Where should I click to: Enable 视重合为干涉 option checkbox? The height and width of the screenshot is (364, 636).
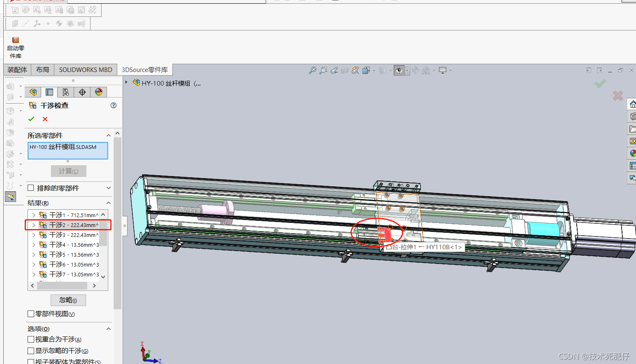coord(31,339)
